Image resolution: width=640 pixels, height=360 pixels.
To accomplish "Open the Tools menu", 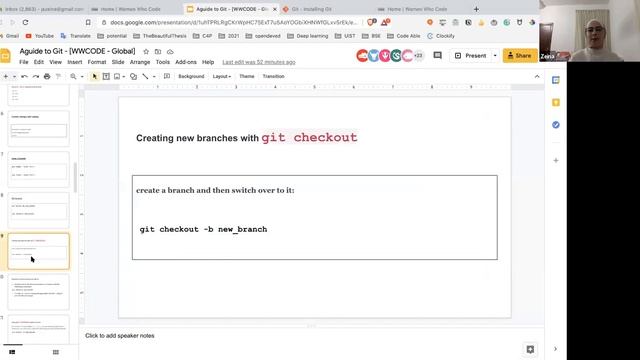I will tap(162, 62).
